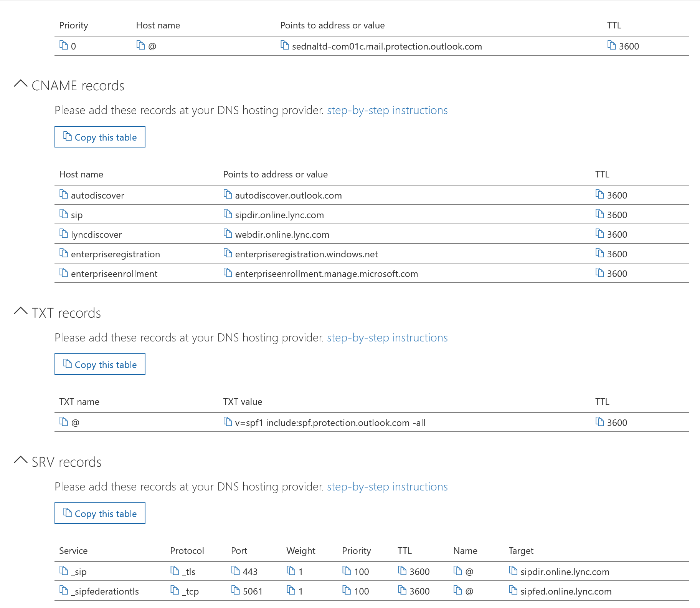This screenshot has height=608, width=700.
Task: Copy the webdir.online.lync.com value for lyncdiscover
Action: pos(228,234)
